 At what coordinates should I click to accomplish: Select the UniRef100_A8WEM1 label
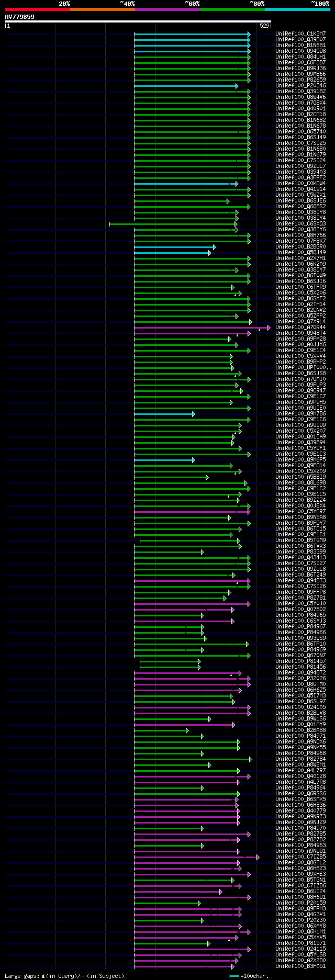pyautogui.click(x=300, y=765)
